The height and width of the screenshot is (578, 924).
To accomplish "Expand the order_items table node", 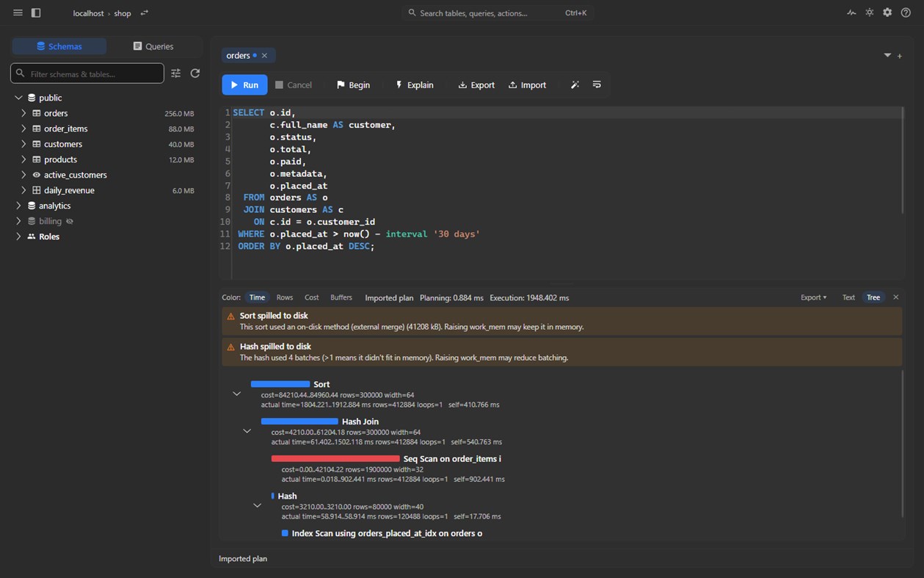I will click(23, 129).
